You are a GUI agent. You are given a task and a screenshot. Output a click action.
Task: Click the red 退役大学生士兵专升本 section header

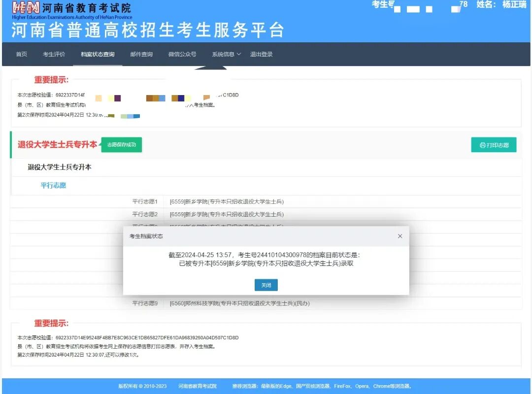pyautogui.click(x=57, y=145)
